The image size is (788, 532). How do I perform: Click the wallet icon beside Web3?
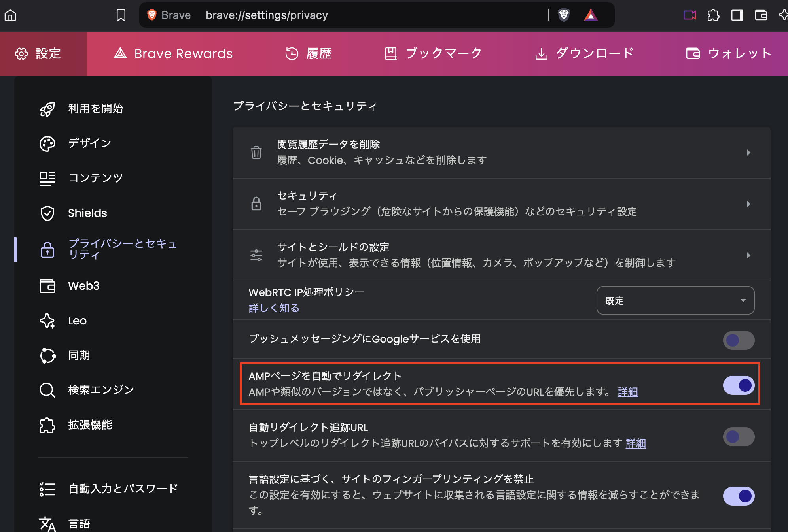[47, 286]
